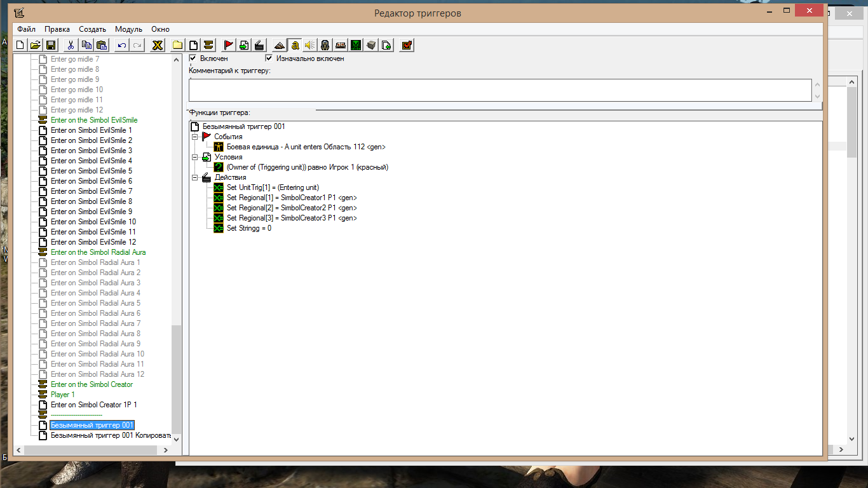Open the Campaign Editor module icon

[x=341, y=44]
